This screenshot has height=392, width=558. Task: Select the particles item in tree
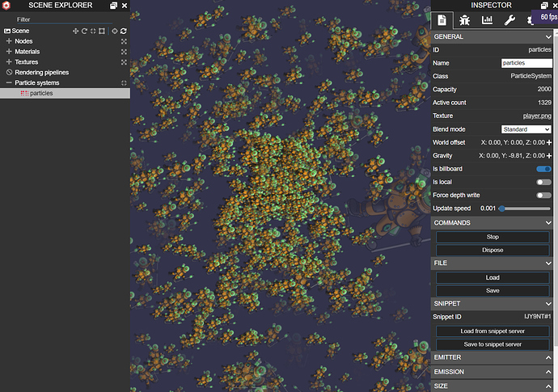(41, 94)
